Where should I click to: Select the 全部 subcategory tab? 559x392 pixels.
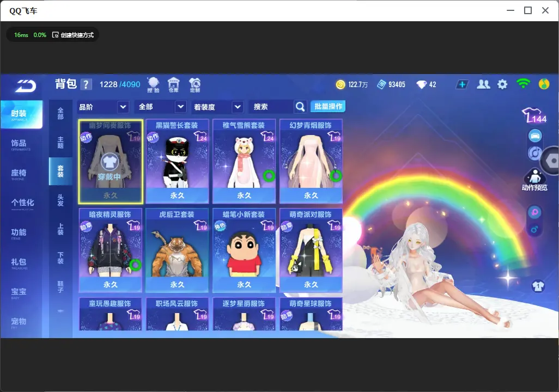point(60,114)
